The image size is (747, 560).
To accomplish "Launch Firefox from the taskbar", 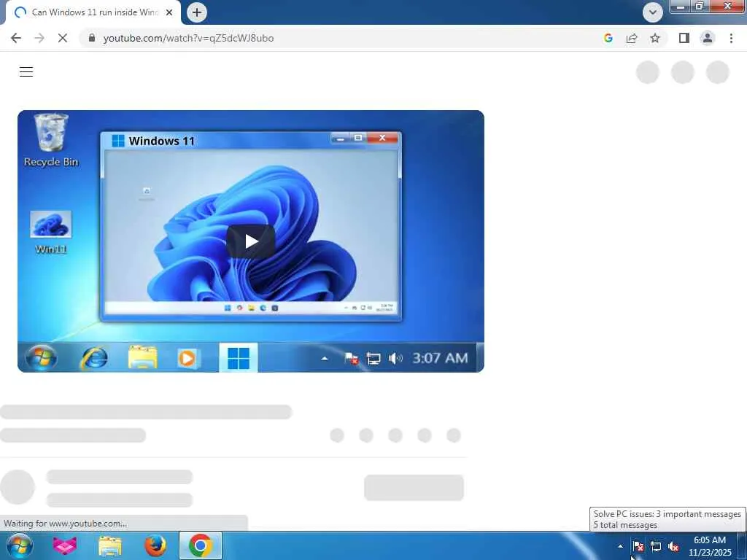I will click(155, 545).
